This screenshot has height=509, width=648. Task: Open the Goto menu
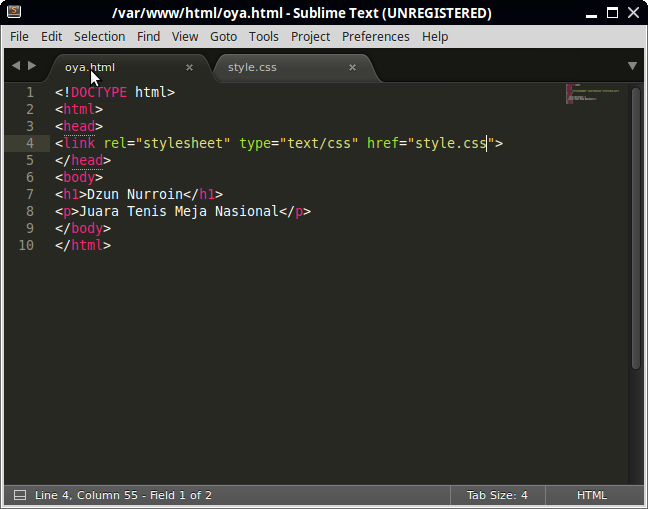point(223,37)
